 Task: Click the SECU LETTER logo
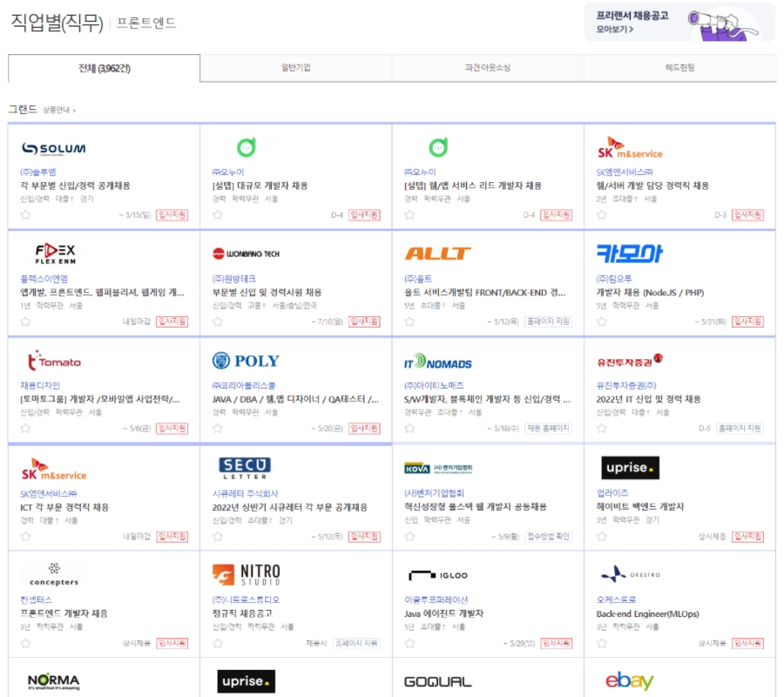click(x=245, y=468)
